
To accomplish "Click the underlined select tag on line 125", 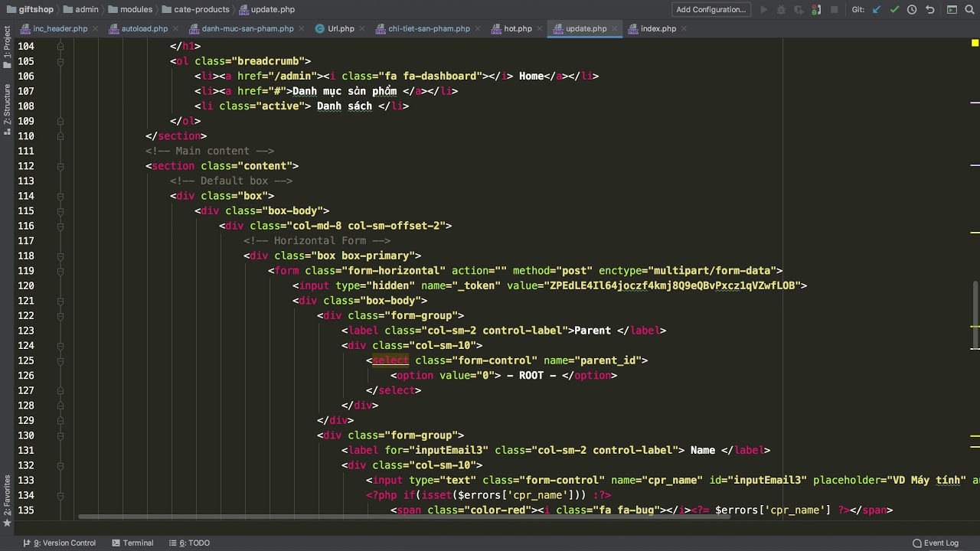I will point(390,360).
